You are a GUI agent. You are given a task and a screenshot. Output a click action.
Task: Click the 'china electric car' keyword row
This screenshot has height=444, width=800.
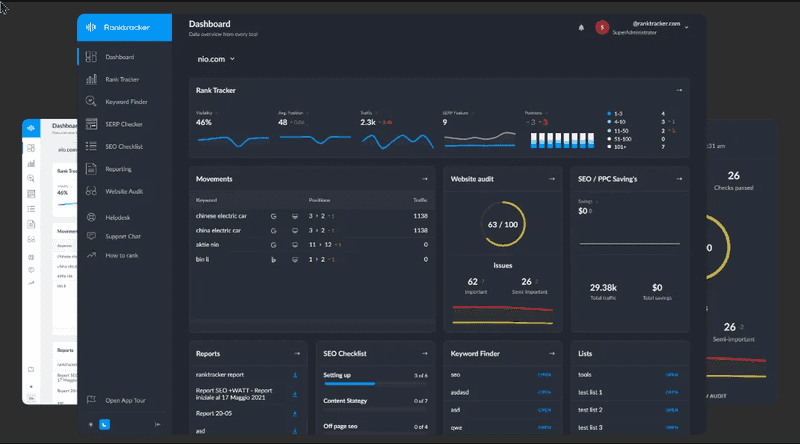coord(312,231)
